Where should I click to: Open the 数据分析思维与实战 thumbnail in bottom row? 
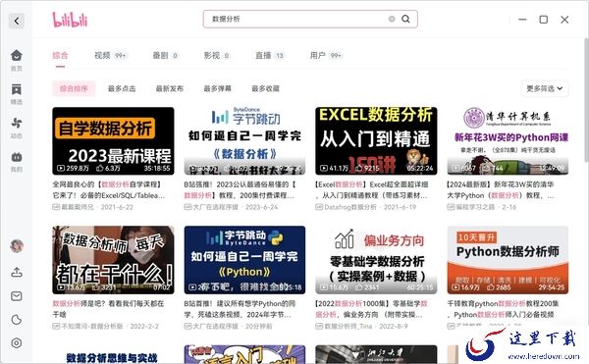tap(113, 354)
